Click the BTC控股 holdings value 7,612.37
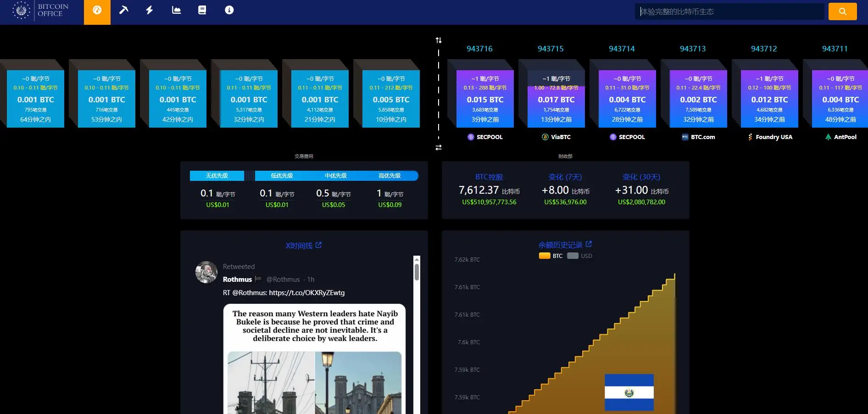Image resolution: width=868 pixels, height=414 pixels. coord(479,190)
